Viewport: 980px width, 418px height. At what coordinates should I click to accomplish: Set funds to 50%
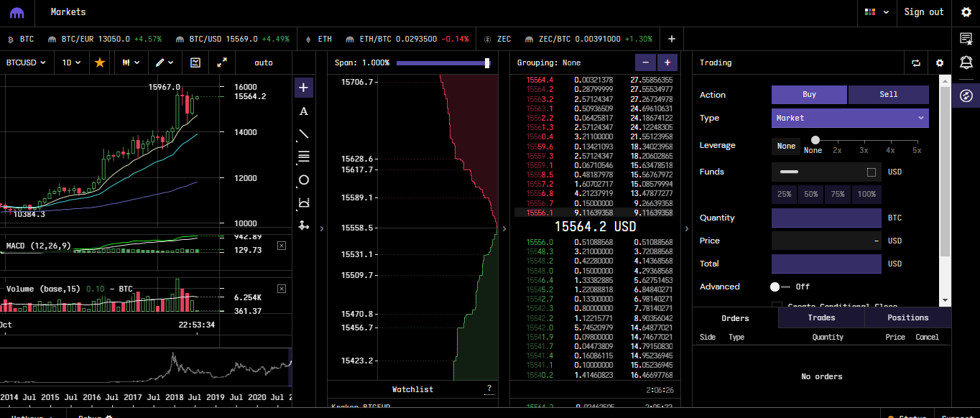811,194
